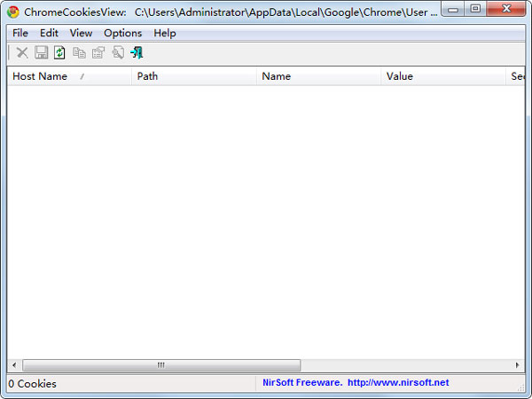This screenshot has height=399, width=532.
Task: Click the scrollbar right arrow
Action: (518, 365)
